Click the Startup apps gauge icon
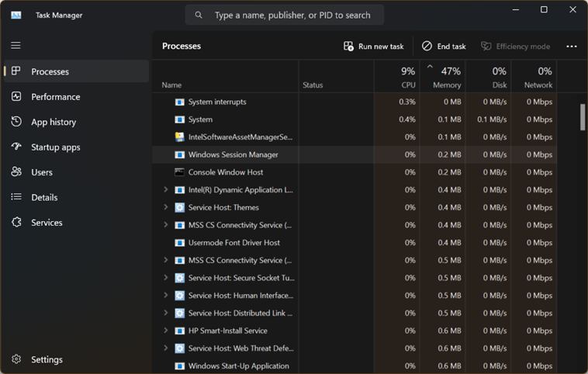The height and width of the screenshot is (374, 588). pyautogui.click(x=16, y=147)
